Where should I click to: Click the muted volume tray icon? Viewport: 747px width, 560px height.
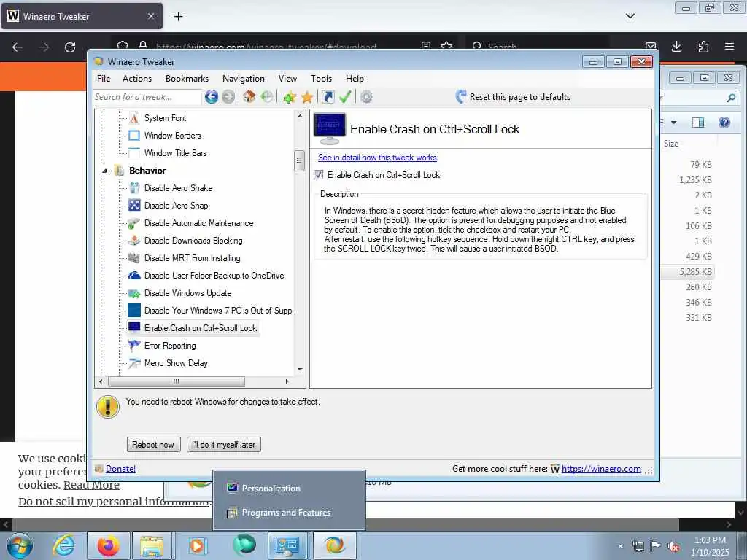pos(673,547)
